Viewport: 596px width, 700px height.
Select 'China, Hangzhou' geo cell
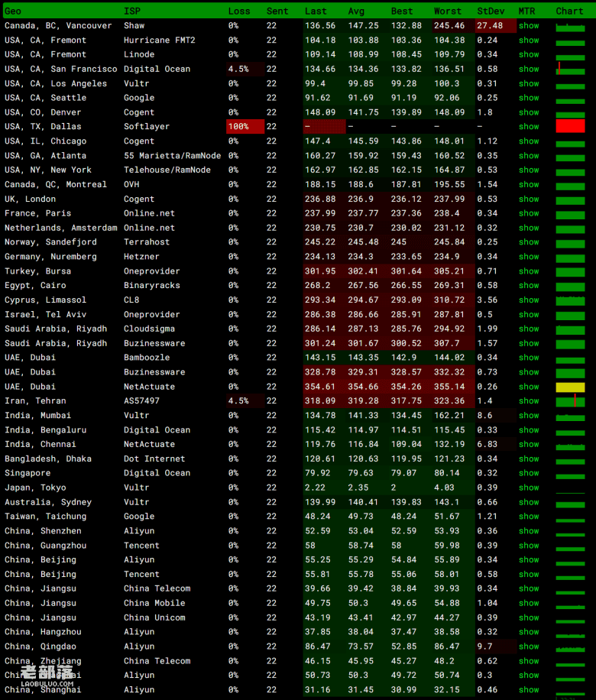(x=43, y=632)
